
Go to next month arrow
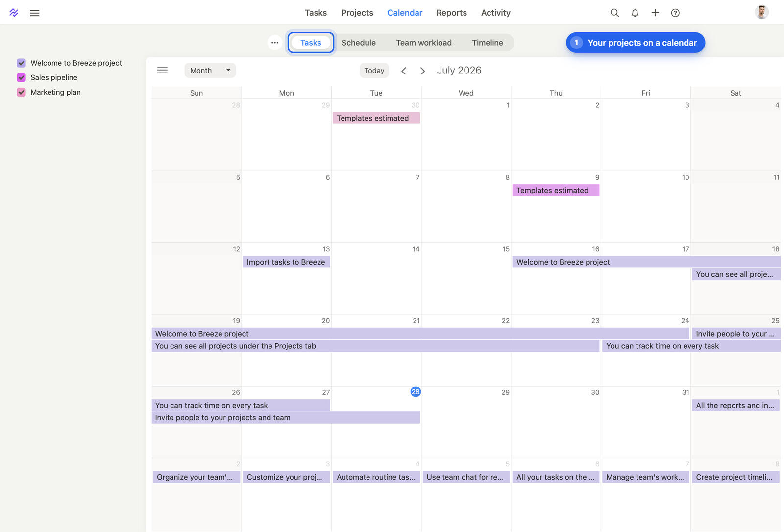pyautogui.click(x=422, y=71)
